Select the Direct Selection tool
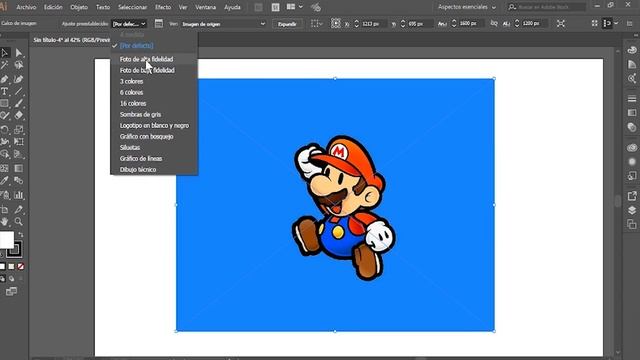The width and height of the screenshot is (640, 360). click(x=19, y=53)
